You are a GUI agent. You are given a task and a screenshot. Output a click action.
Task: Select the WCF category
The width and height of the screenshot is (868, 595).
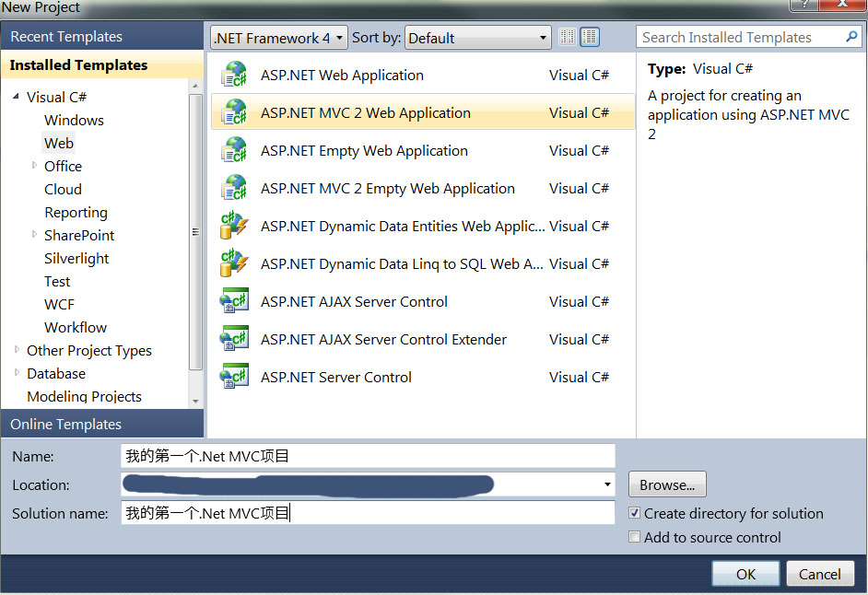(x=59, y=305)
